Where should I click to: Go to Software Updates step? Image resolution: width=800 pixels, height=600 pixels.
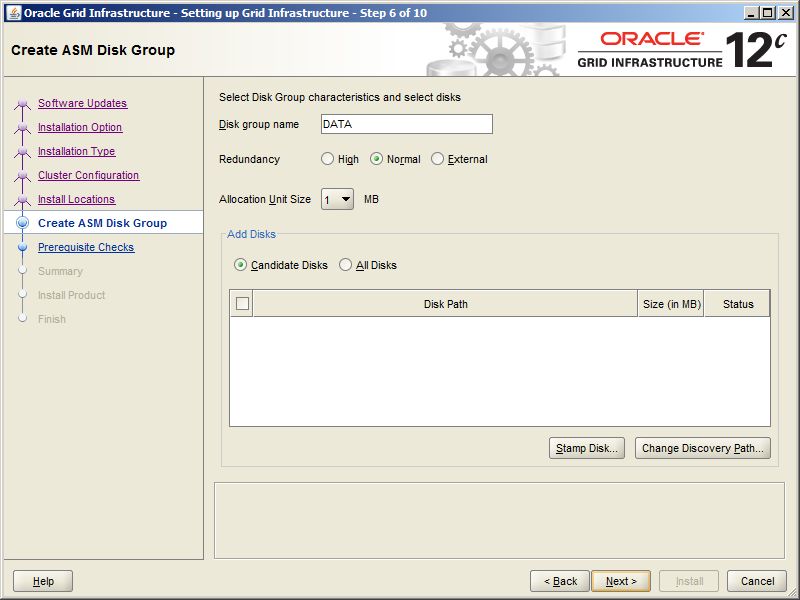83,103
